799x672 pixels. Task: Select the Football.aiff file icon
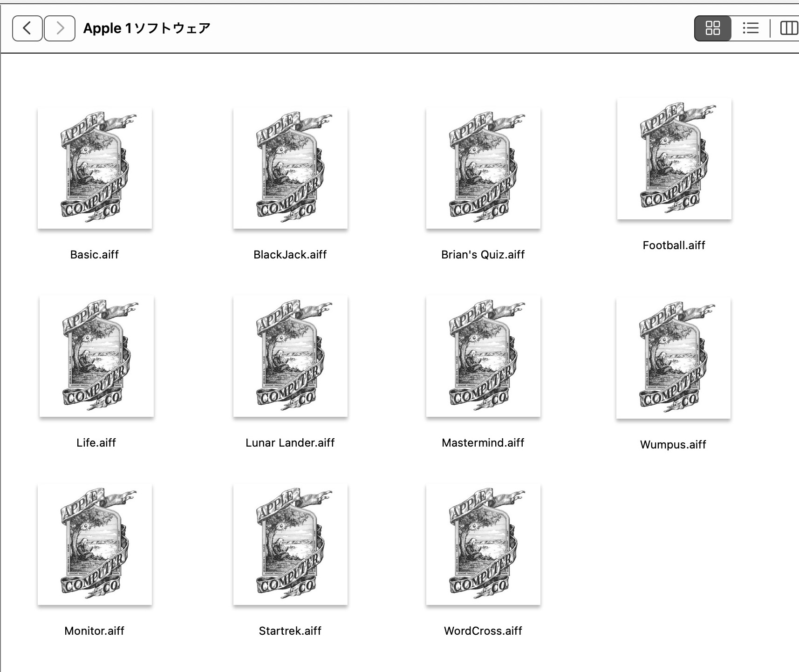674,159
